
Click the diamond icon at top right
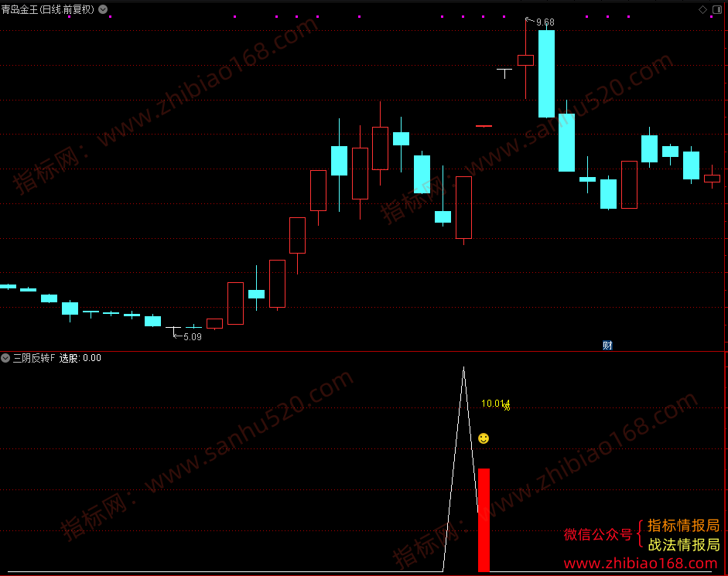point(703,9)
